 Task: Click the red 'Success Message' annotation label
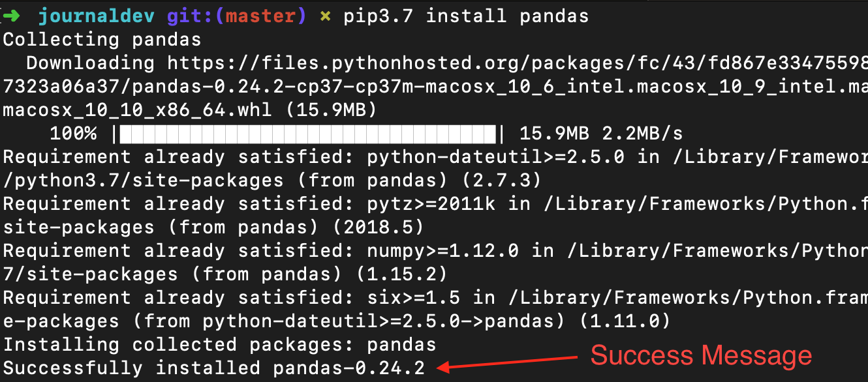(701, 356)
